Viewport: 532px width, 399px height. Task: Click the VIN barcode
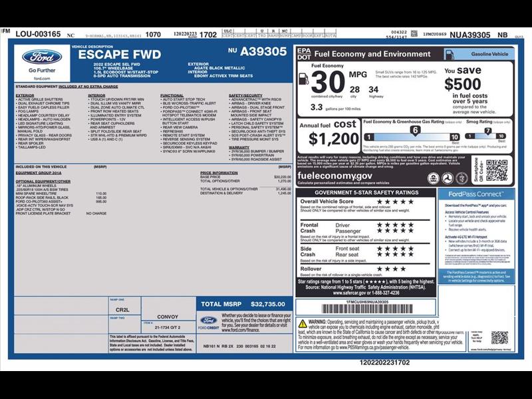[x=364, y=309]
